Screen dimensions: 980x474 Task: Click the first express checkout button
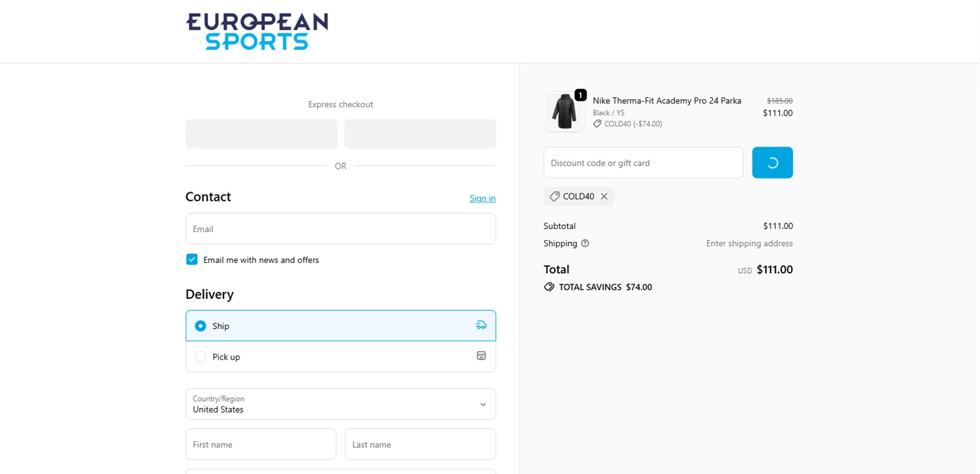click(261, 134)
